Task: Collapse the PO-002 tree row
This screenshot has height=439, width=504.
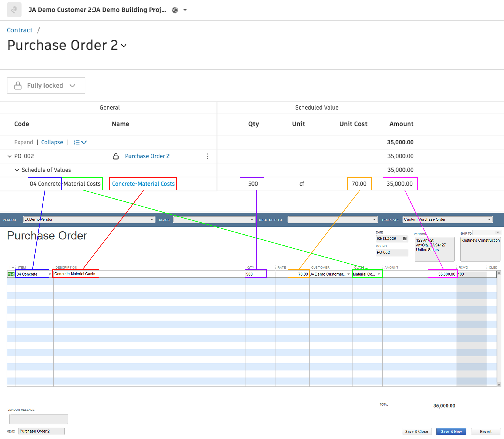Action: 9,156
